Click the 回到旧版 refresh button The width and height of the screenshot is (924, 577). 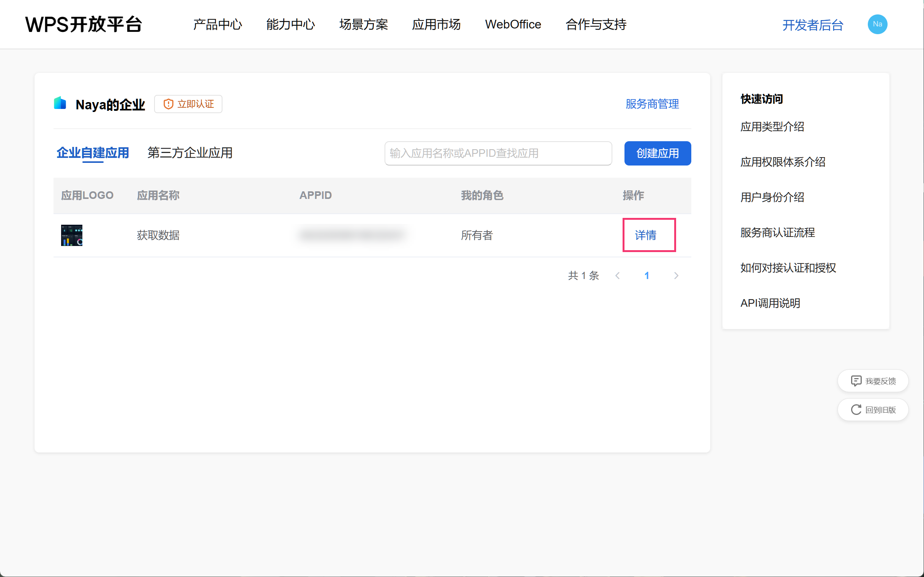873,410
